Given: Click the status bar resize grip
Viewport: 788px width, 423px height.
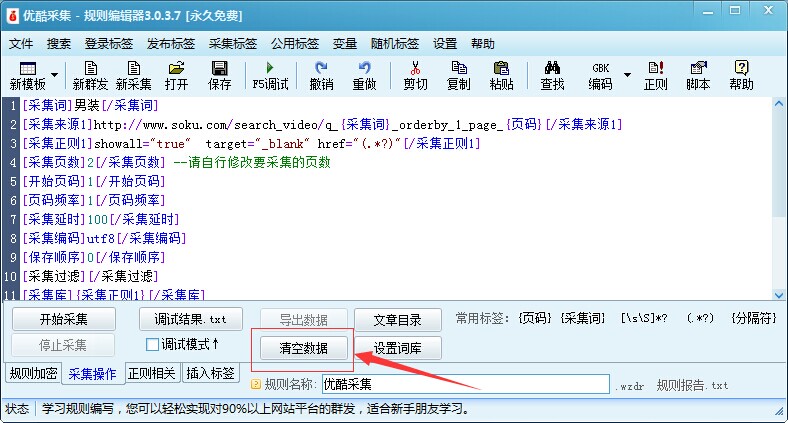Looking at the screenshot, I should [778, 411].
